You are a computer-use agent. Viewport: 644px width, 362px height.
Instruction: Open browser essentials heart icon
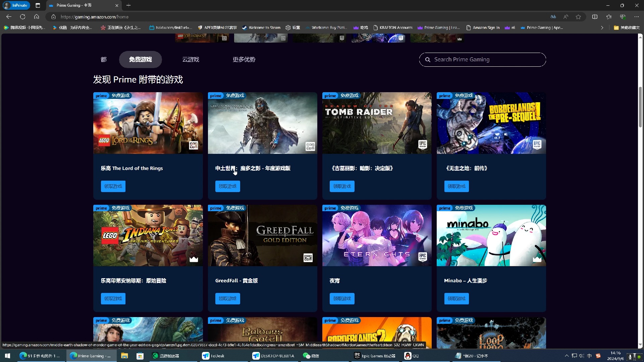click(x=623, y=17)
